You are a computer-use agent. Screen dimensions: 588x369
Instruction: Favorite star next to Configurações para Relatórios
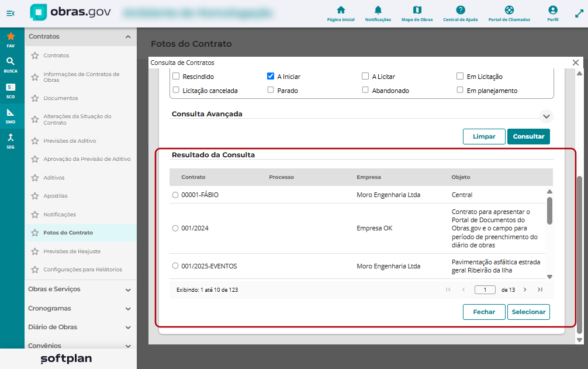35,270
